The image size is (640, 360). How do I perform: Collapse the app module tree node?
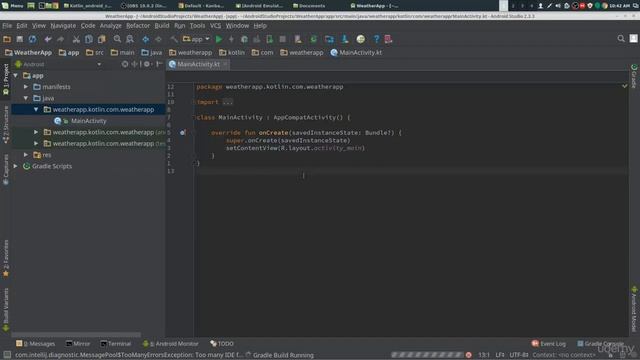pyautogui.click(x=16, y=76)
